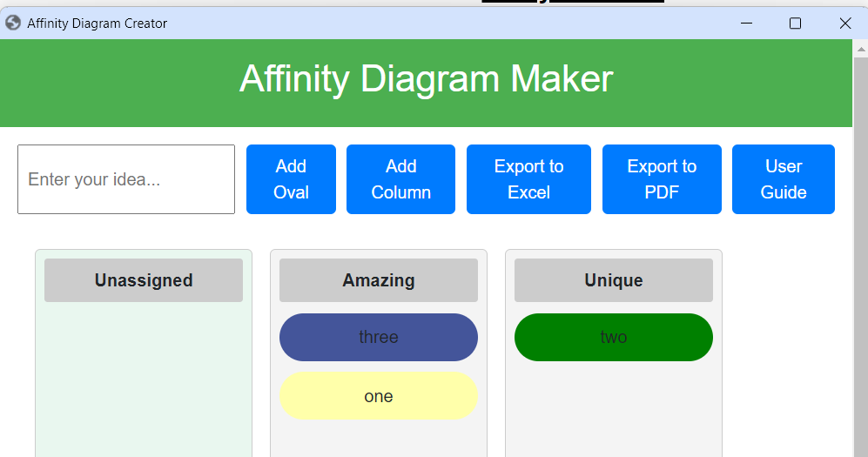Viewport: 868px width, 457px height.
Task: Click the Amazing column header
Action: point(379,280)
